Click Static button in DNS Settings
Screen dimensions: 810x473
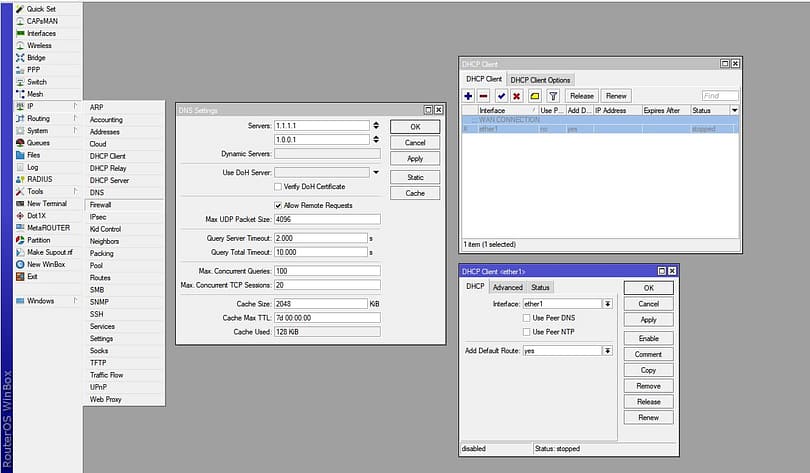(415, 178)
